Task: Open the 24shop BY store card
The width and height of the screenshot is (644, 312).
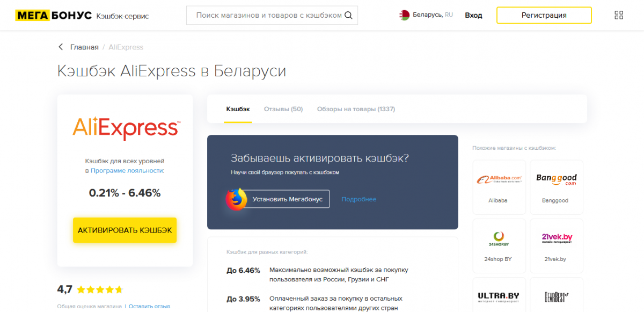Action: point(499,245)
